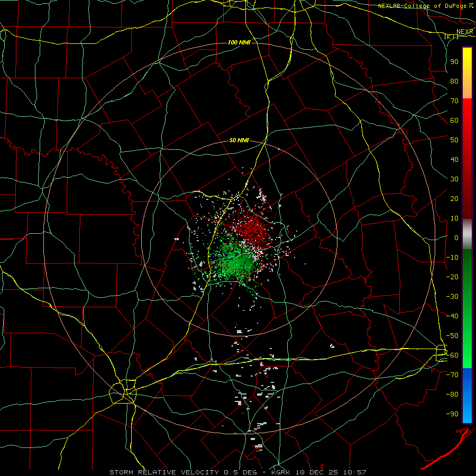The image size is (476, 476).
Task: Click the KGRK 10 DEC 25 10:57 timestamp
Action: click(x=319, y=472)
